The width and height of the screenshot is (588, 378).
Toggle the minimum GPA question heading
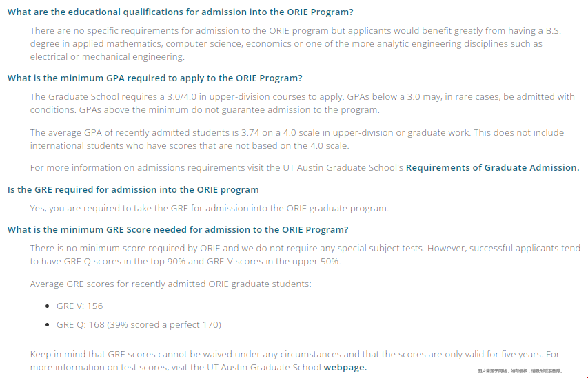click(x=155, y=78)
